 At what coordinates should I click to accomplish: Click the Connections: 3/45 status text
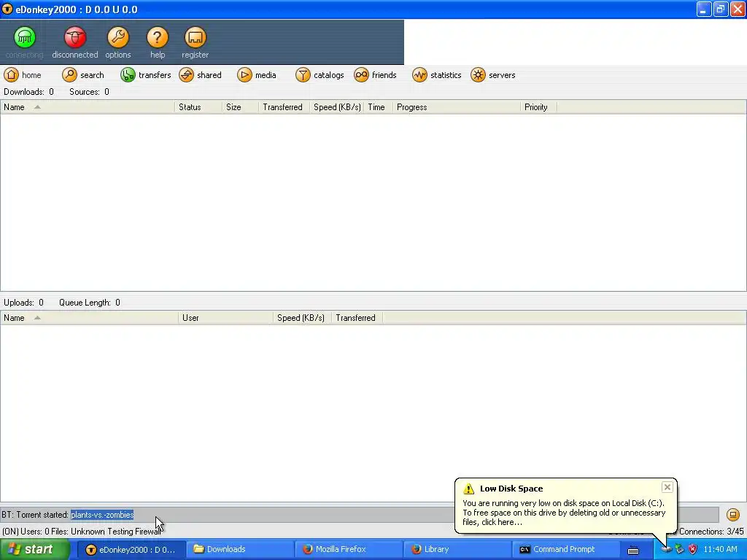711,532
